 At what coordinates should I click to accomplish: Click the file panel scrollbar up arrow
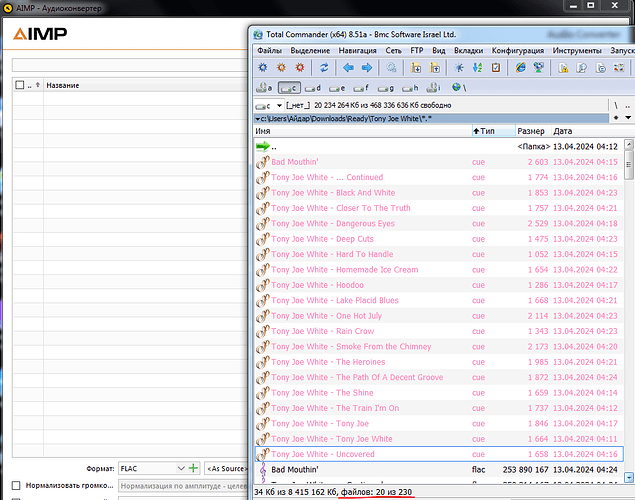coord(629,144)
